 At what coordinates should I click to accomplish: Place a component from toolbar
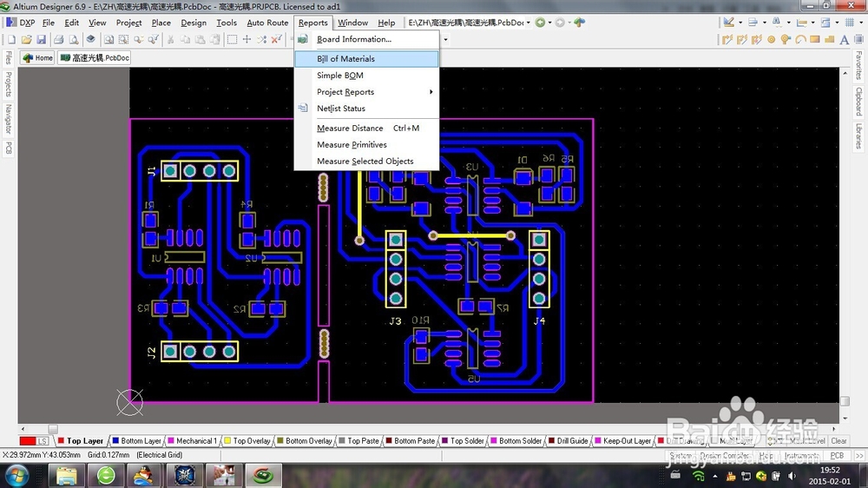tap(858, 39)
